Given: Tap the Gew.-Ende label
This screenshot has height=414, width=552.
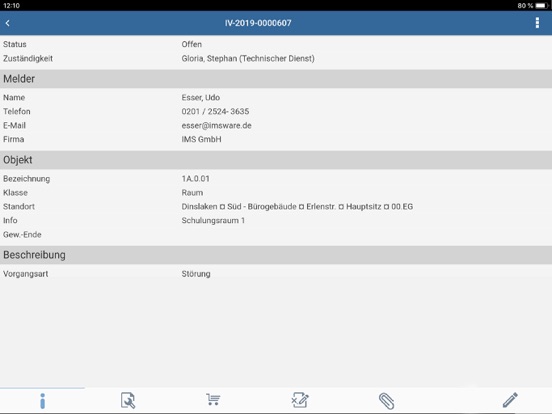Looking at the screenshot, I should [22, 235].
